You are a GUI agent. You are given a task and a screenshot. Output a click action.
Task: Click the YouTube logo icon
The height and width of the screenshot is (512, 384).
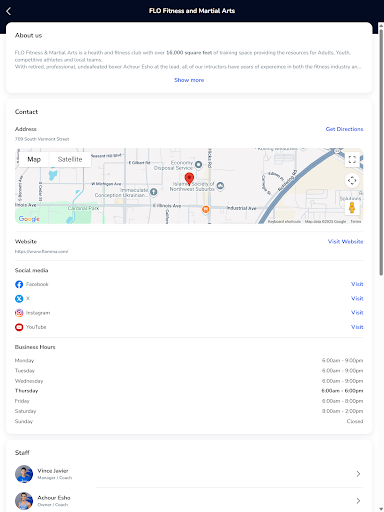[19, 327]
